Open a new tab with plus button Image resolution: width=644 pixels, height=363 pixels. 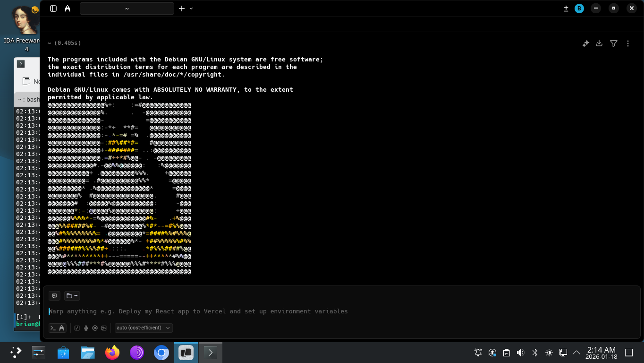pyautogui.click(x=182, y=9)
